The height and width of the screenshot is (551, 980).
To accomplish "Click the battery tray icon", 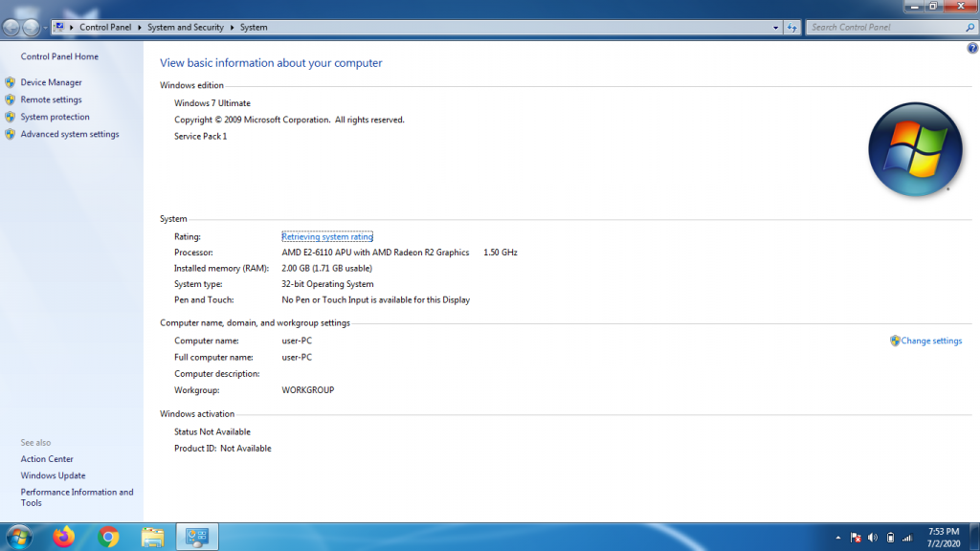I will coord(890,538).
